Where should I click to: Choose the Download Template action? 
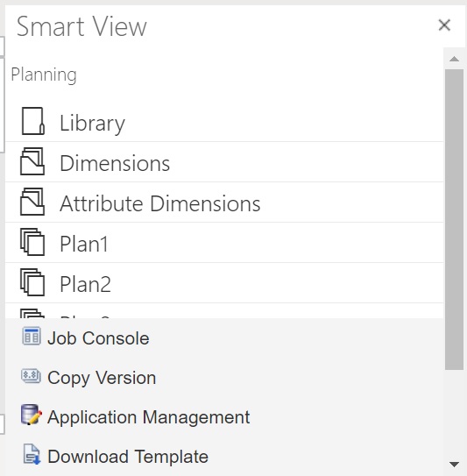(x=128, y=456)
